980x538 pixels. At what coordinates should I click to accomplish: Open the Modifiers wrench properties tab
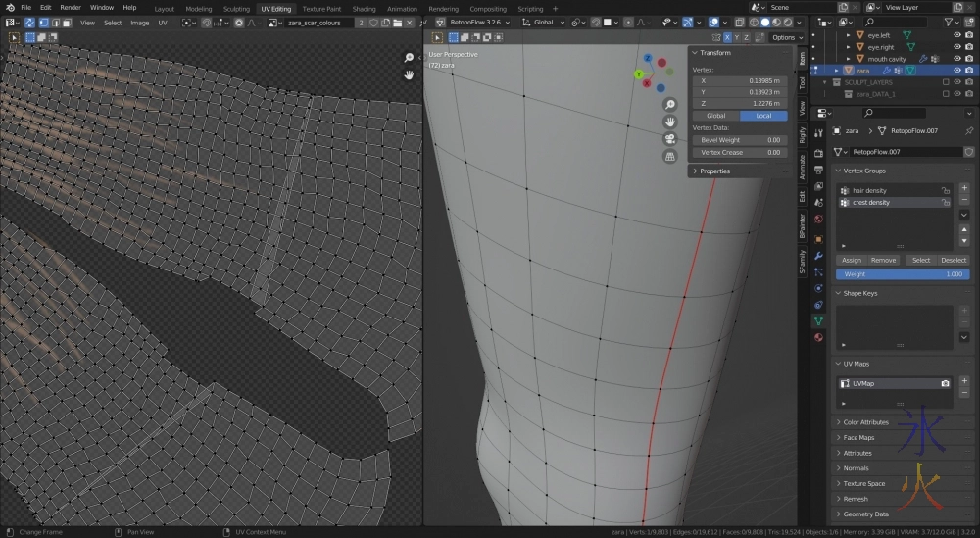(x=818, y=255)
